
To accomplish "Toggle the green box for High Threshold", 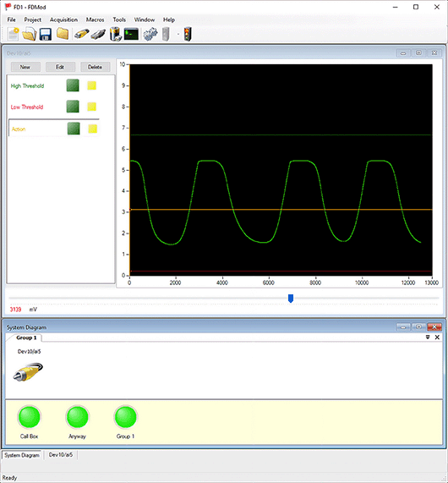I will 73,85.
